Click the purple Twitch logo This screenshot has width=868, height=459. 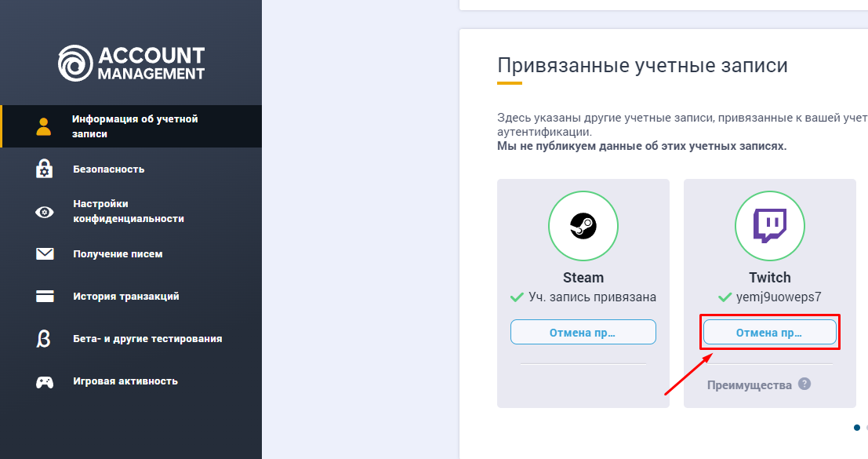(769, 226)
